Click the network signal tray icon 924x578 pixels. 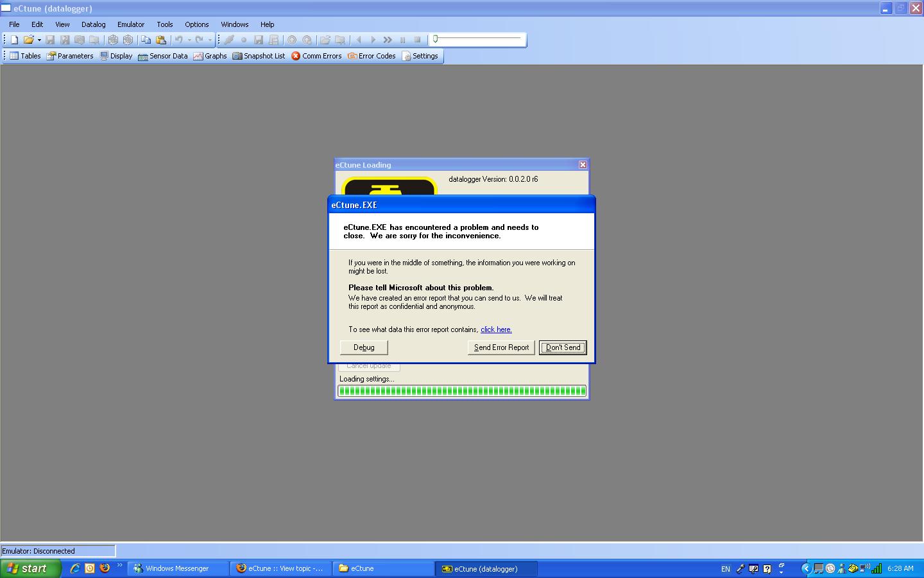pyautogui.click(x=877, y=568)
